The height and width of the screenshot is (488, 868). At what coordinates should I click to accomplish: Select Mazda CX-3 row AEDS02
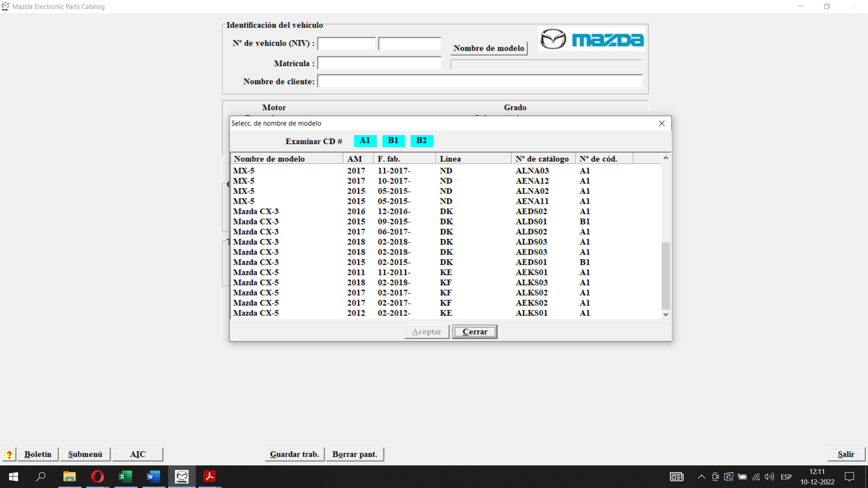pyautogui.click(x=446, y=212)
